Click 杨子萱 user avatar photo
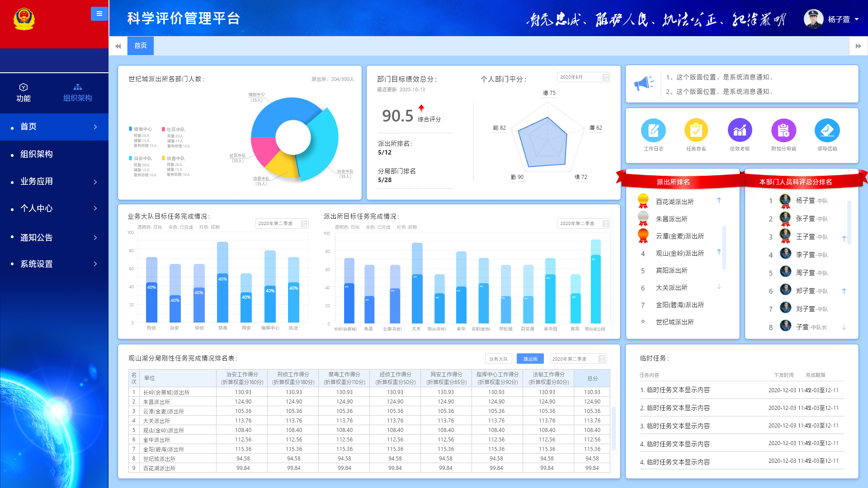 click(x=813, y=19)
